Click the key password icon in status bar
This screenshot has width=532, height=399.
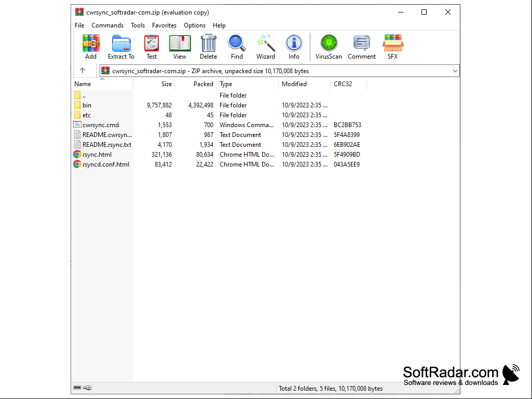87,388
